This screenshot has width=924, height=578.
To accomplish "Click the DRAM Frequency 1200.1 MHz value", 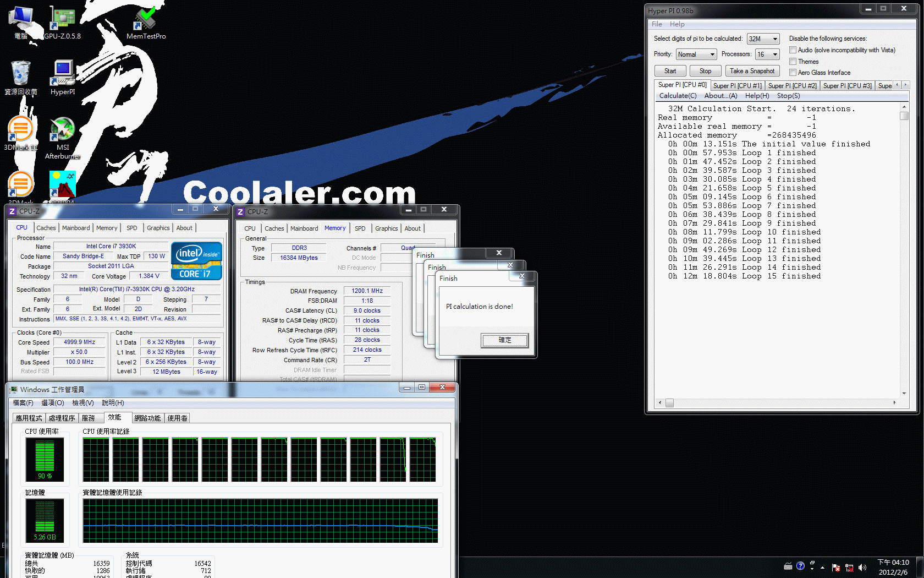I will click(367, 291).
